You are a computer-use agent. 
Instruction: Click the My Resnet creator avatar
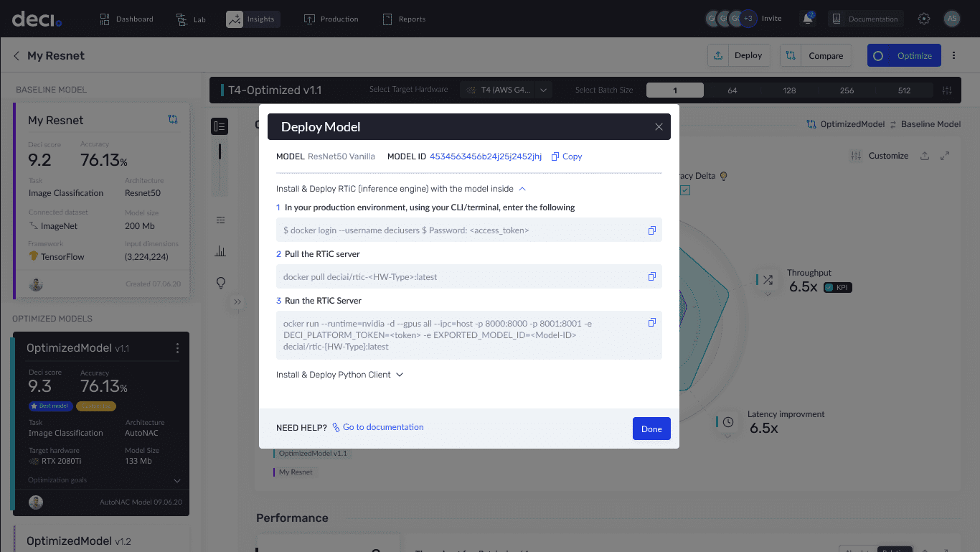pyautogui.click(x=36, y=284)
